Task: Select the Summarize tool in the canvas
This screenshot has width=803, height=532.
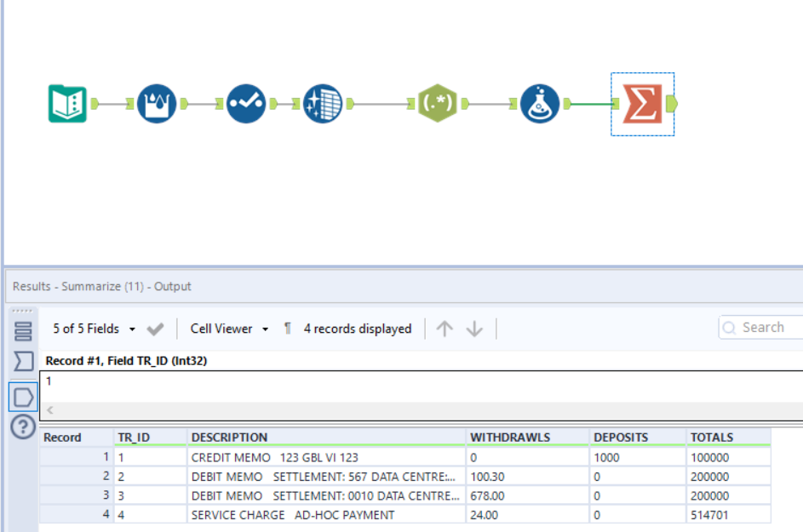Action: coord(643,102)
